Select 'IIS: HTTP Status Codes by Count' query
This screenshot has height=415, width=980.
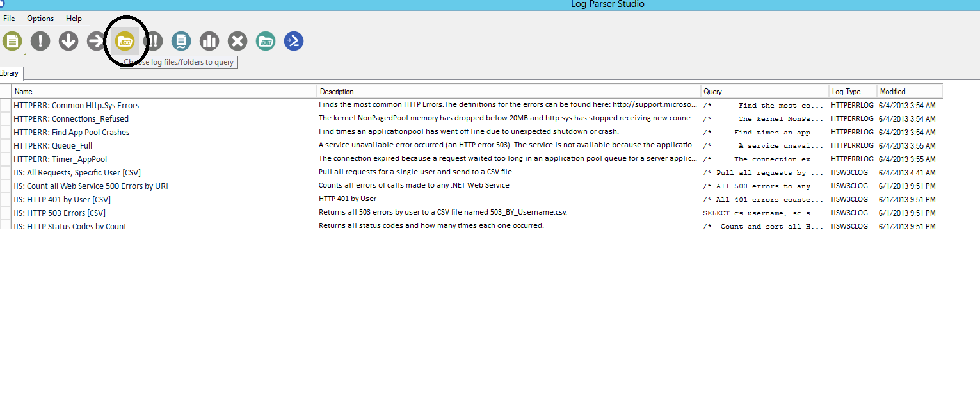(x=70, y=226)
